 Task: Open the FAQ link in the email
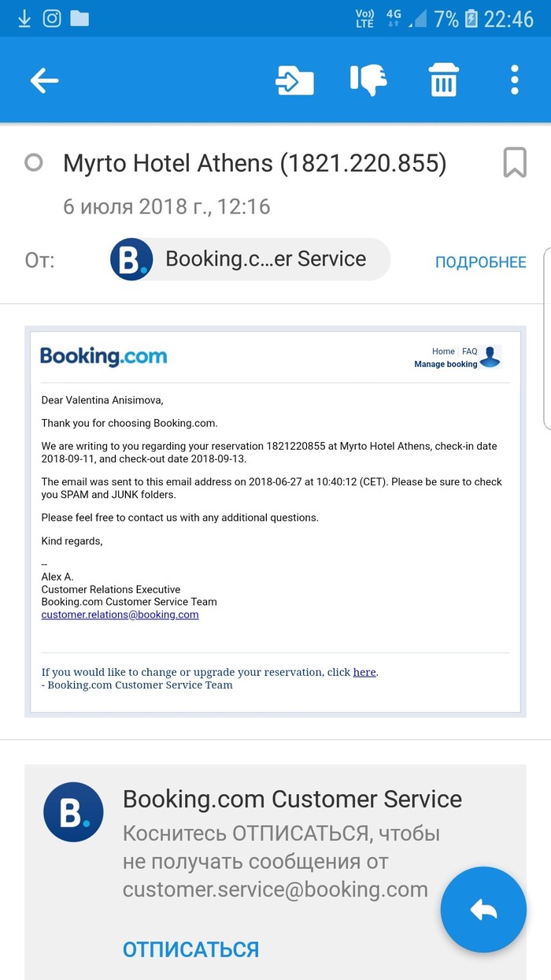[470, 351]
